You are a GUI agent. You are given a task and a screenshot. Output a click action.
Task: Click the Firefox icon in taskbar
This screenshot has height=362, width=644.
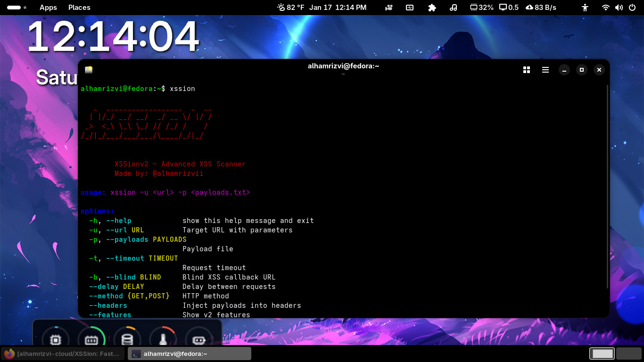(9, 354)
